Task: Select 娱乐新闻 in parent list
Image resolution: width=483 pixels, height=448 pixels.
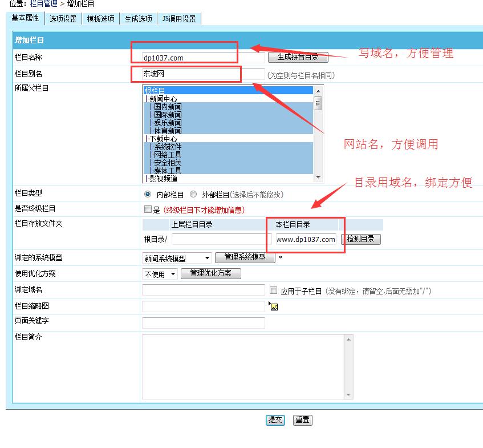Action: click(x=228, y=123)
